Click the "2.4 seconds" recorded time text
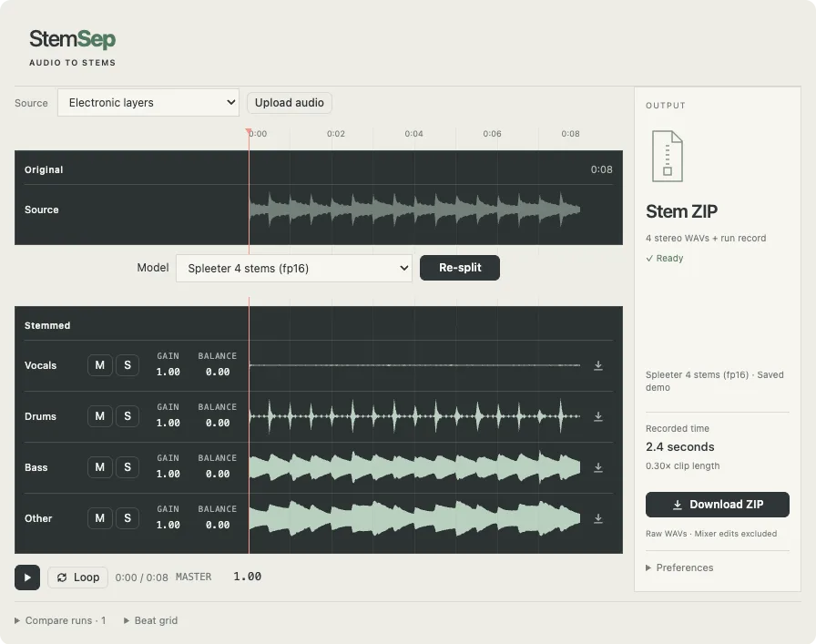 tap(679, 446)
